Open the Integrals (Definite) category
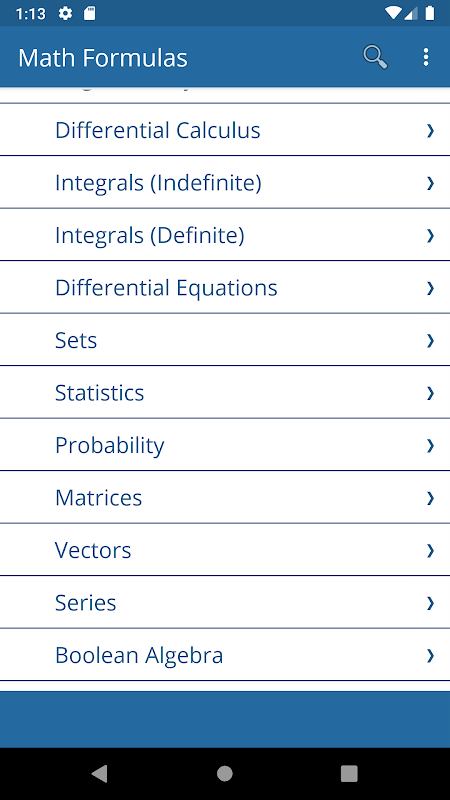The image size is (450, 800). tap(225, 235)
